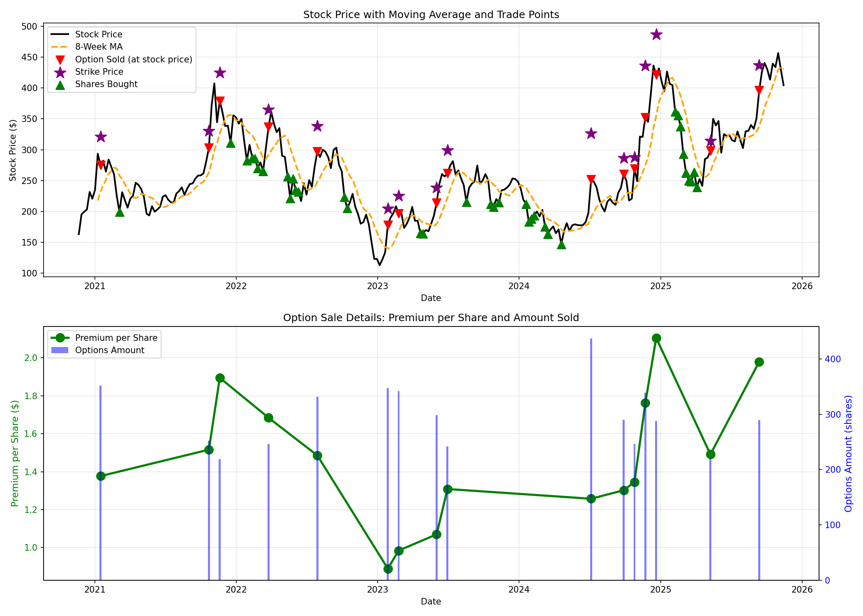Click the lowest green Shares Bought triangle in 2024
This screenshot has width=863, height=616.
pos(561,245)
